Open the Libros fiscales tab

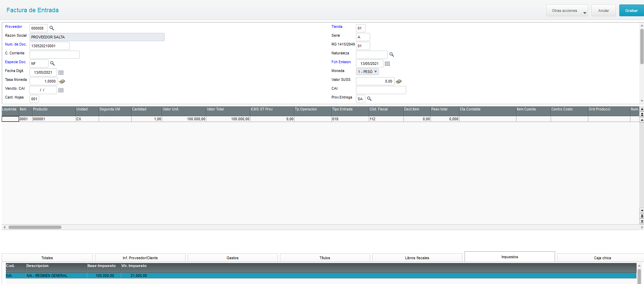click(x=417, y=258)
